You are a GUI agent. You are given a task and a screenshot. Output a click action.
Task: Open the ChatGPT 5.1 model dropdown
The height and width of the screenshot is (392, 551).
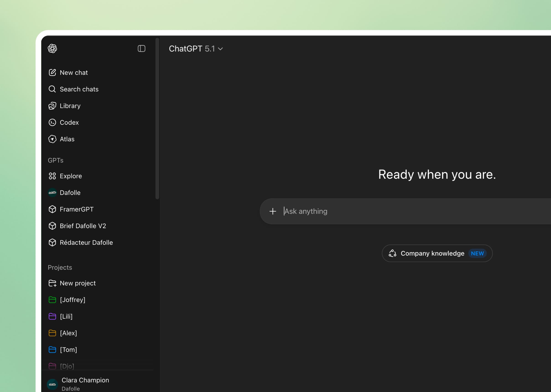[196, 49]
